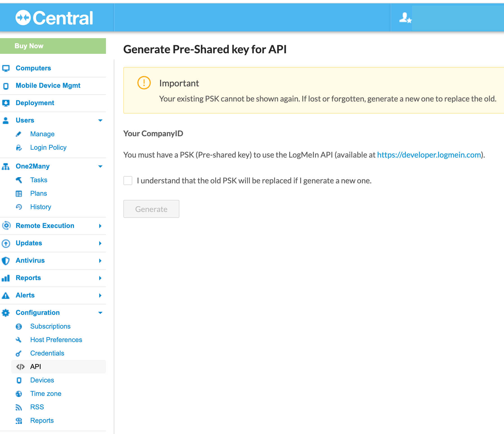Click the Plans table icon
504x434 pixels.
pos(19,193)
